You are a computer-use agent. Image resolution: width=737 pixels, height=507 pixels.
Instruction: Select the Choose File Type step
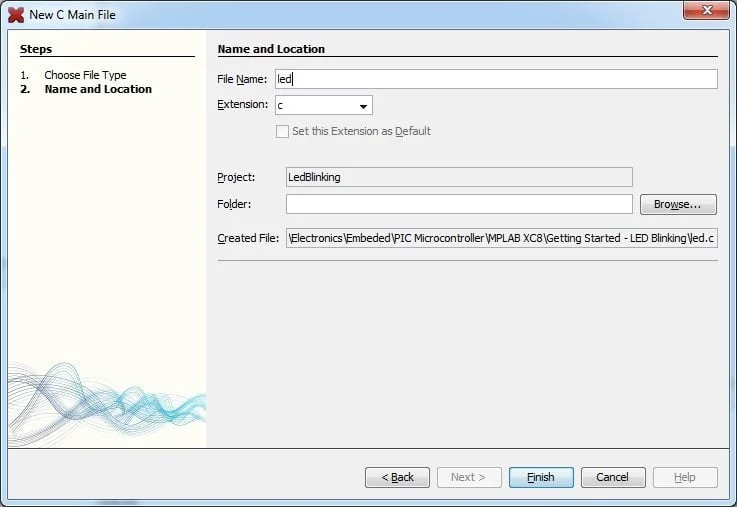pos(85,75)
